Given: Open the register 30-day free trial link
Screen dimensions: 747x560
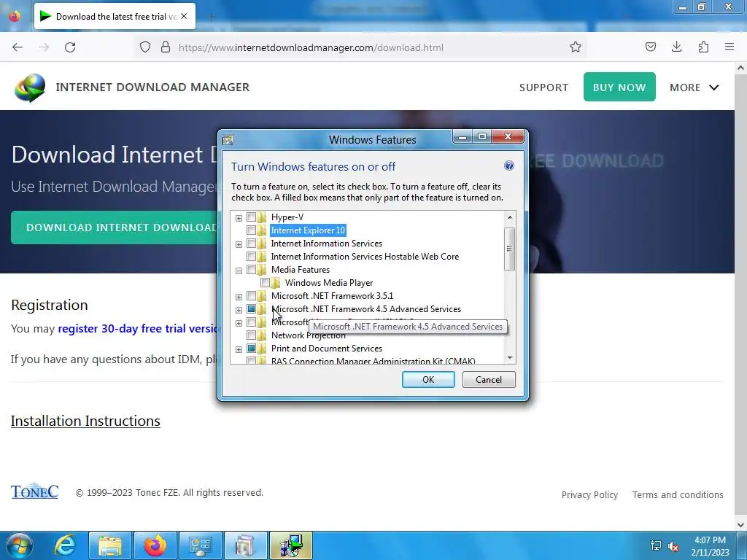Looking at the screenshot, I should [x=138, y=329].
